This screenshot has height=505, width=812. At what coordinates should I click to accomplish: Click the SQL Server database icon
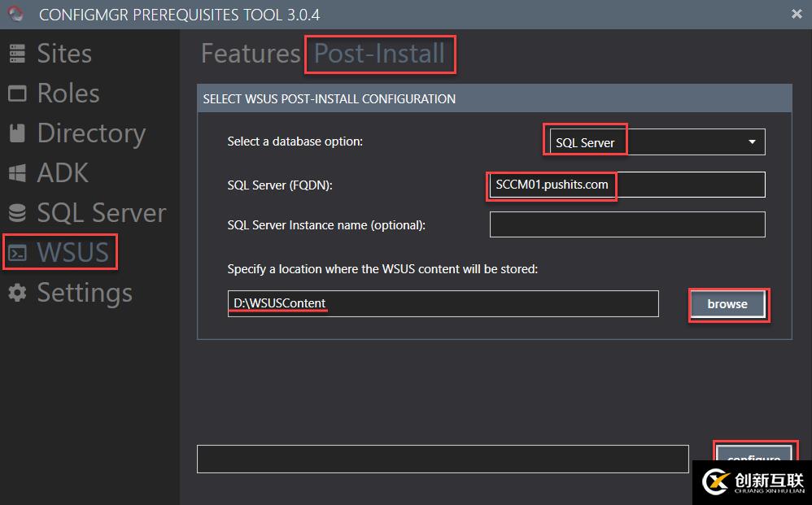(17, 213)
